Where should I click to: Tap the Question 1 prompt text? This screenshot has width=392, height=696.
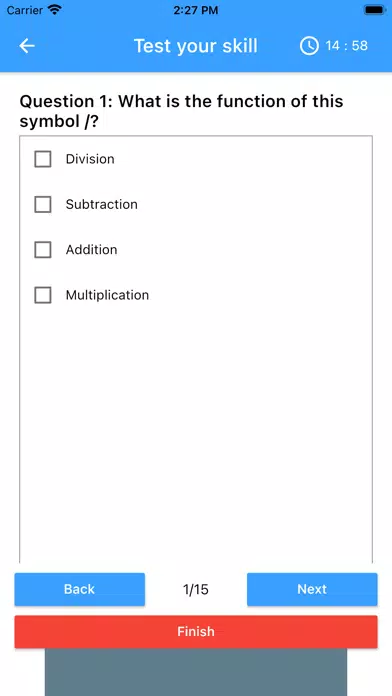[x=181, y=111]
